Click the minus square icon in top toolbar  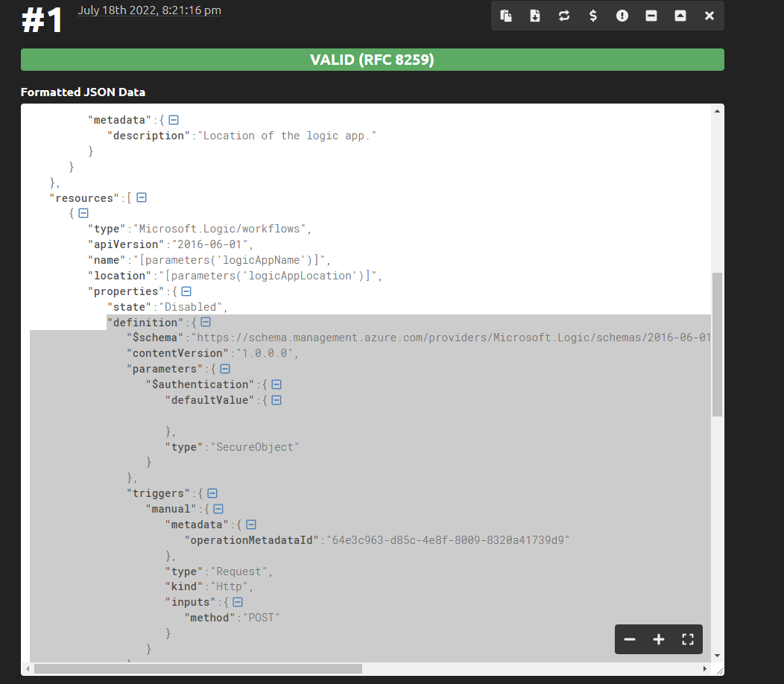point(651,16)
